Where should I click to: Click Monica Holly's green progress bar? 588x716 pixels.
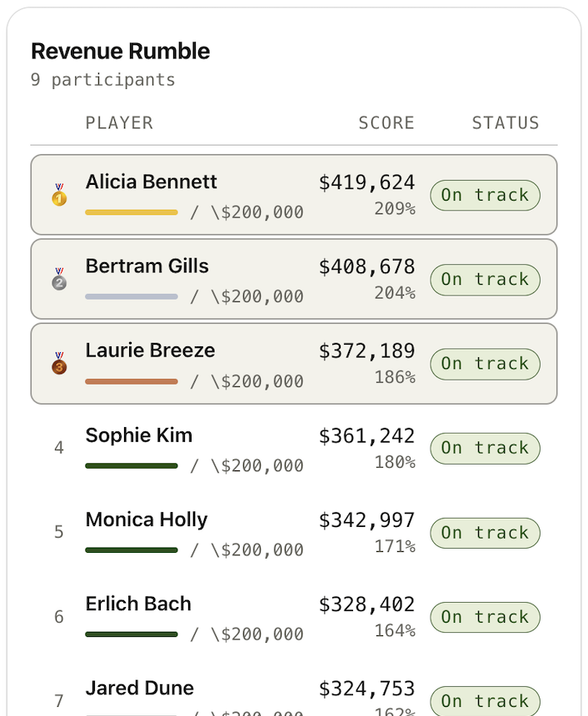click(132, 550)
